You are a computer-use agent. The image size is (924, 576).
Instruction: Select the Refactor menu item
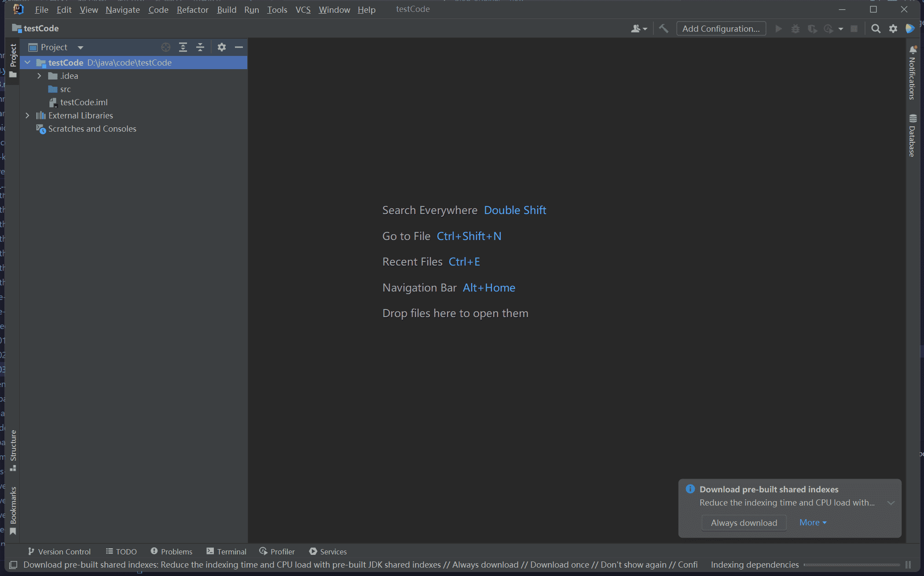click(x=192, y=9)
